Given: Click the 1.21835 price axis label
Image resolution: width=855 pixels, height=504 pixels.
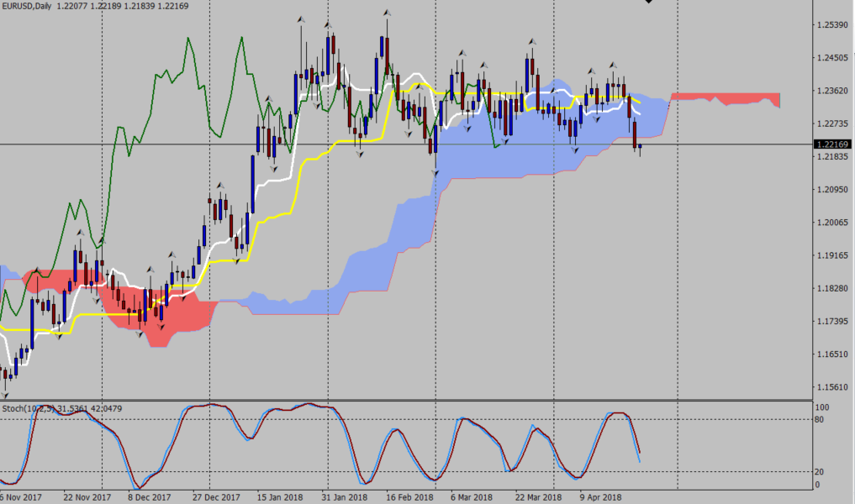Looking at the screenshot, I should (x=832, y=157).
